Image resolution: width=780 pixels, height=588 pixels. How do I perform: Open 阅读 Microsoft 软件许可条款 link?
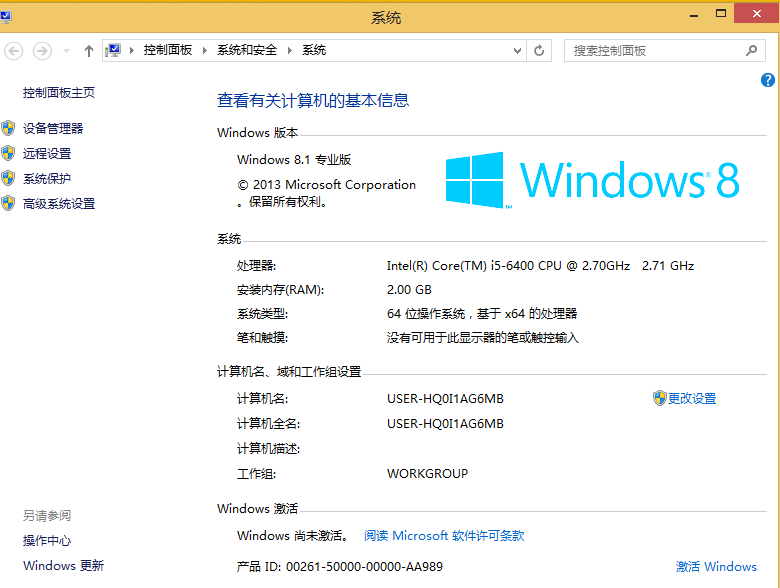444,536
